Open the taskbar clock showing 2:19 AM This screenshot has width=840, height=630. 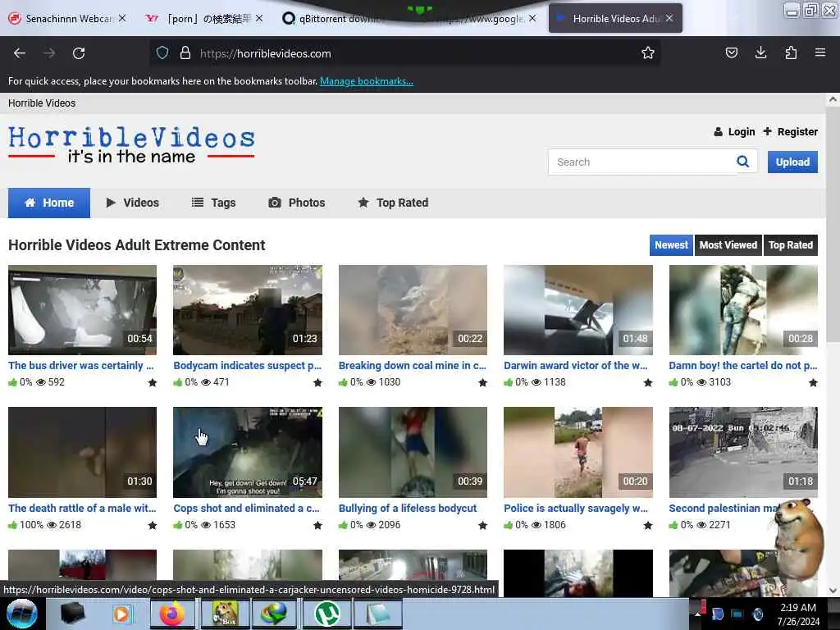(798, 614)
